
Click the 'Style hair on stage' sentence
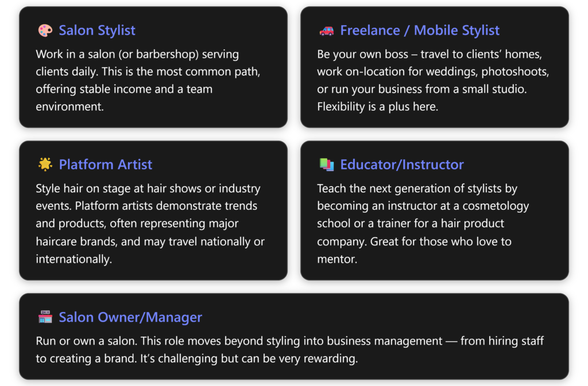click(x=148, y=189)
